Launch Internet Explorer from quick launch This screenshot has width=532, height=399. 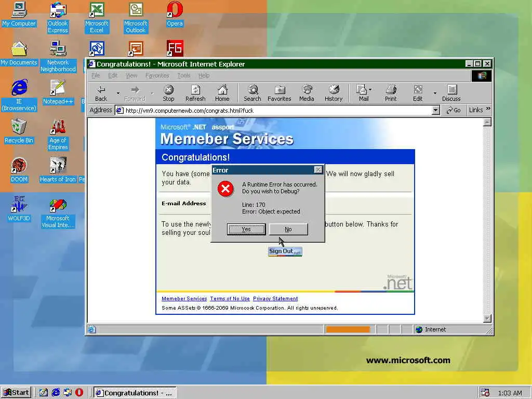coord(56,393)
